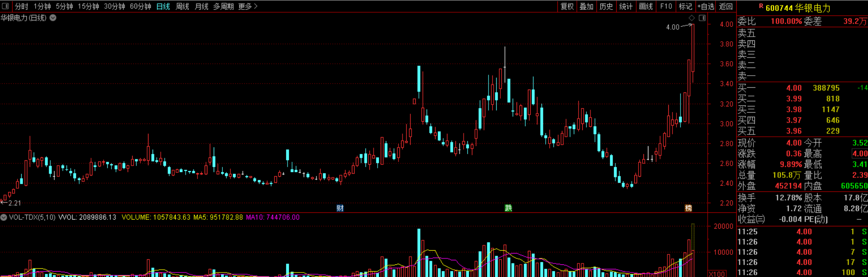Toggle the side panel icon at chart top-right
The height and width of the screenshot is (277, 868).
[x=702, y=18]
